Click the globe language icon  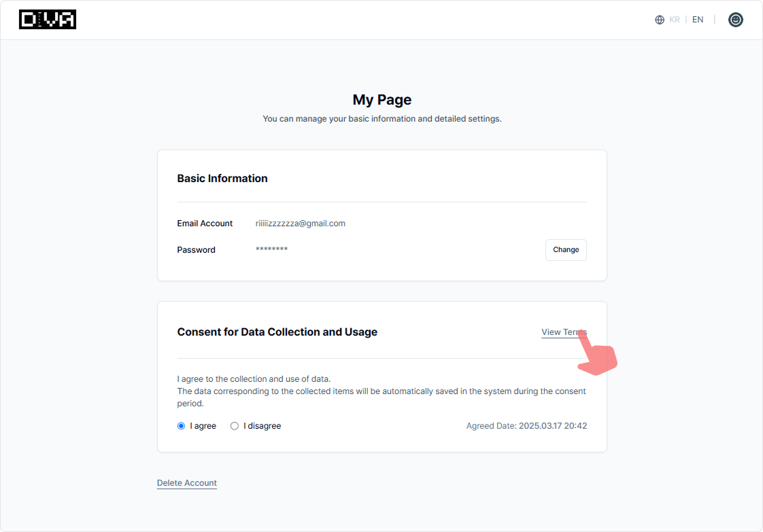[659, 20]
